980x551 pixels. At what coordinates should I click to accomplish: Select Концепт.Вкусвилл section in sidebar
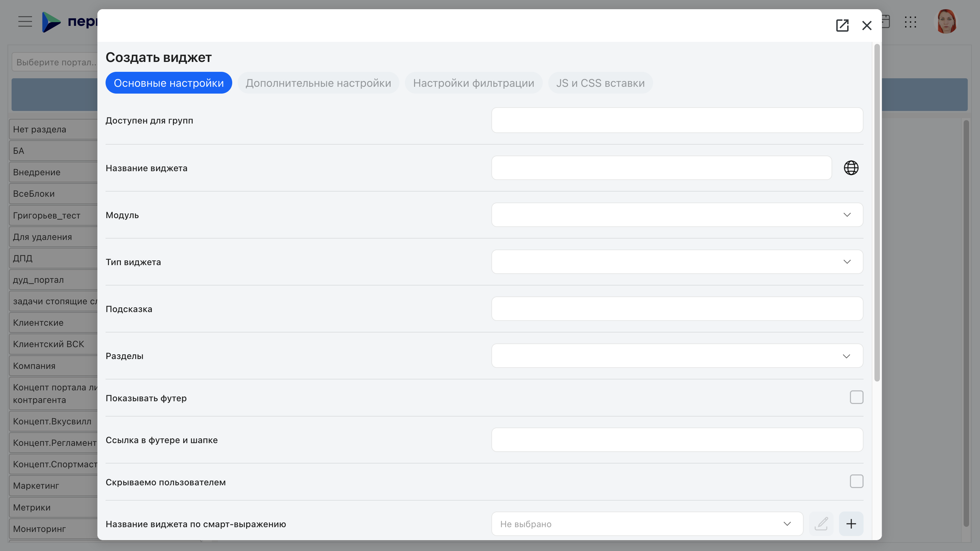pos(53,421)
